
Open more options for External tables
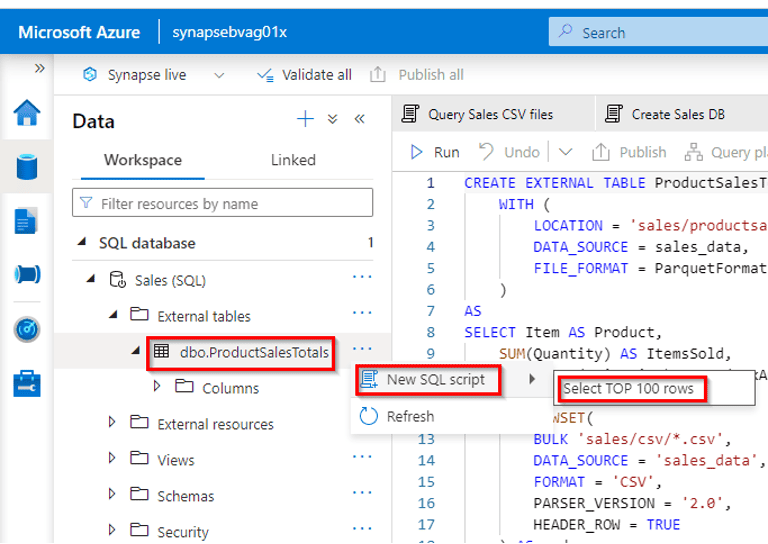click(362, 313)
